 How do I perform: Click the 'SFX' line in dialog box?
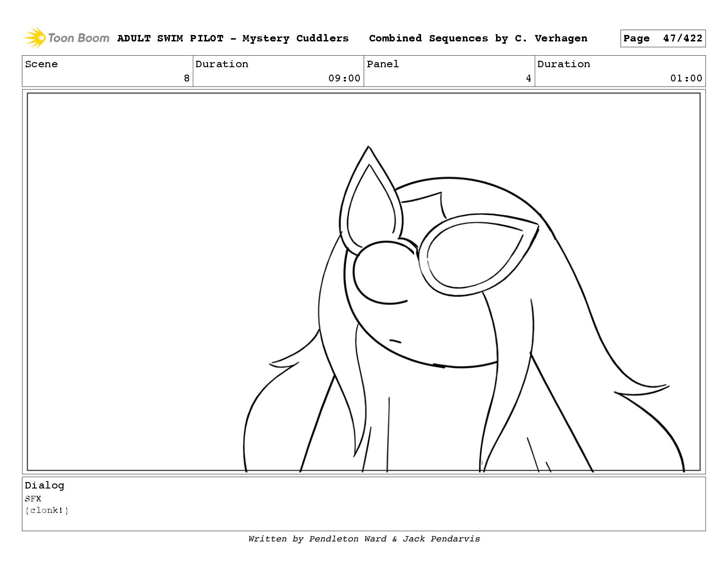pyautogui.click(x=33, y=499)
